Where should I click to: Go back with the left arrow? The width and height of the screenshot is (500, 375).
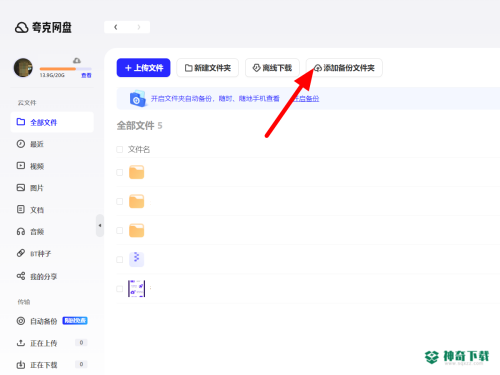pos(116,27)
